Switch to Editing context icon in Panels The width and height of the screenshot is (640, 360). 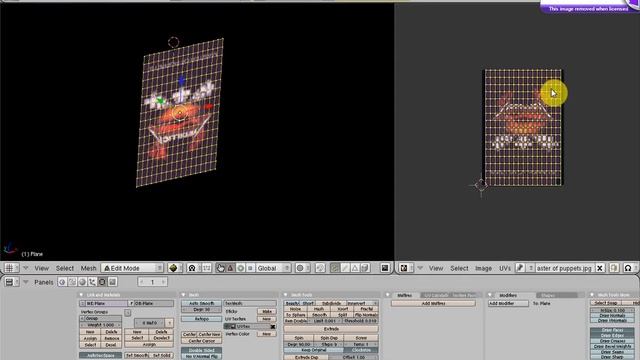pos(102,282)
